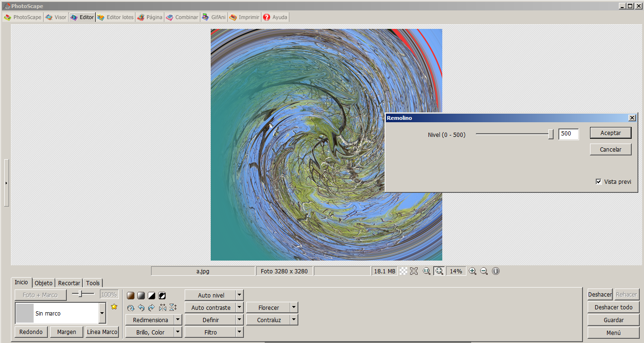This screenshot has width=644, height=343.
Task: Rotate image 90 degrees clockwise
Action: pyautogui.click(x=152, y=307)
